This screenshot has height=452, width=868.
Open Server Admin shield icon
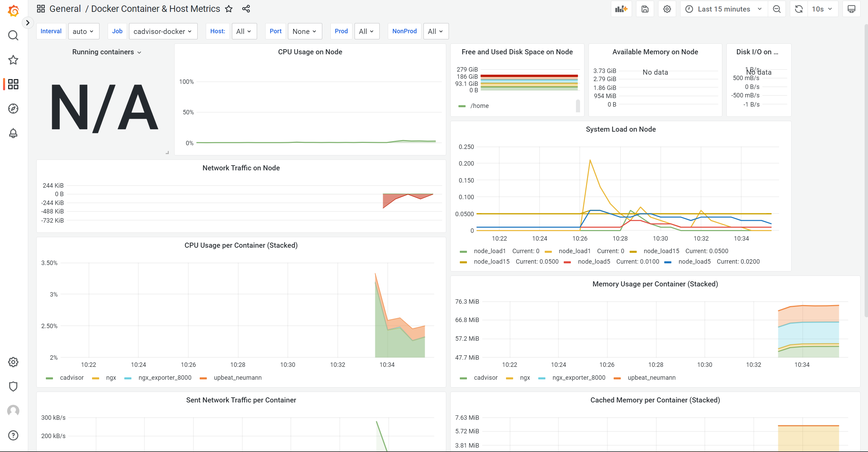point(13,387)
